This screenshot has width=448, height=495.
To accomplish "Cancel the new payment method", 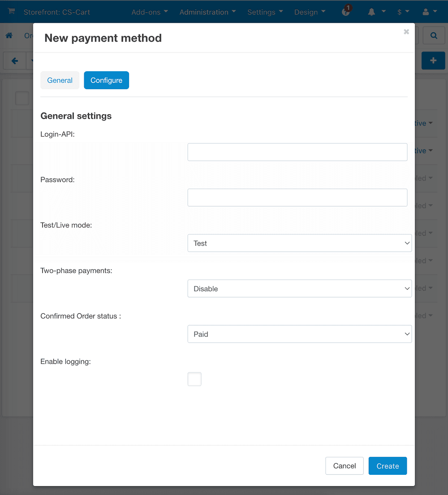I will [344, 466].
